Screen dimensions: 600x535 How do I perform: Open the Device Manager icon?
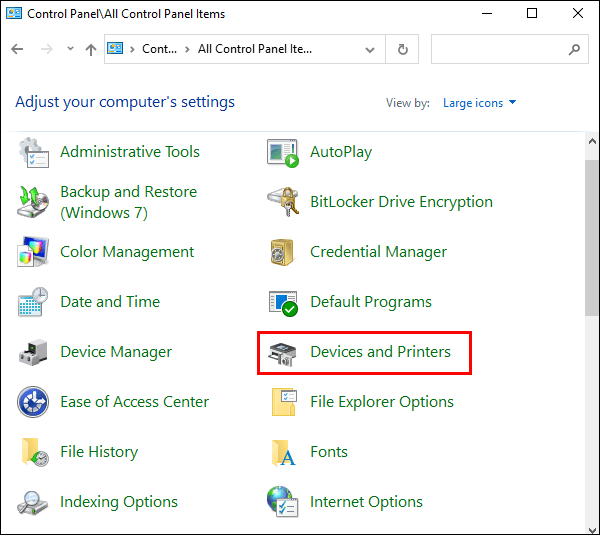pyautogui.click(x=33, y=352)
